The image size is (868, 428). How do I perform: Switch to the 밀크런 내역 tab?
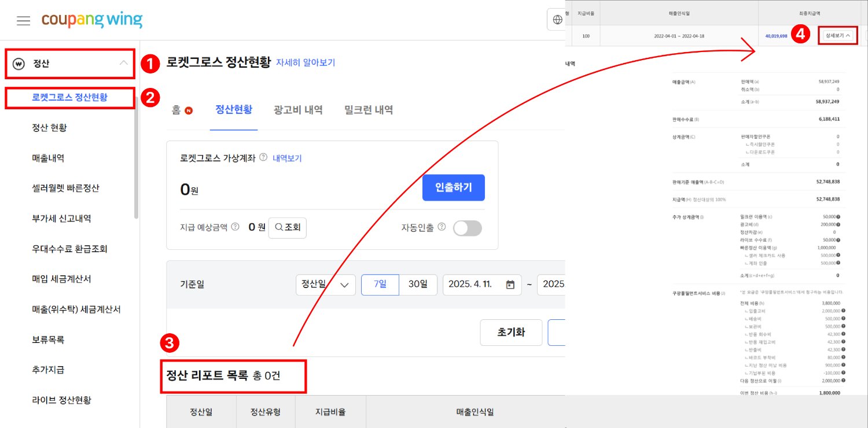(369, 110)
